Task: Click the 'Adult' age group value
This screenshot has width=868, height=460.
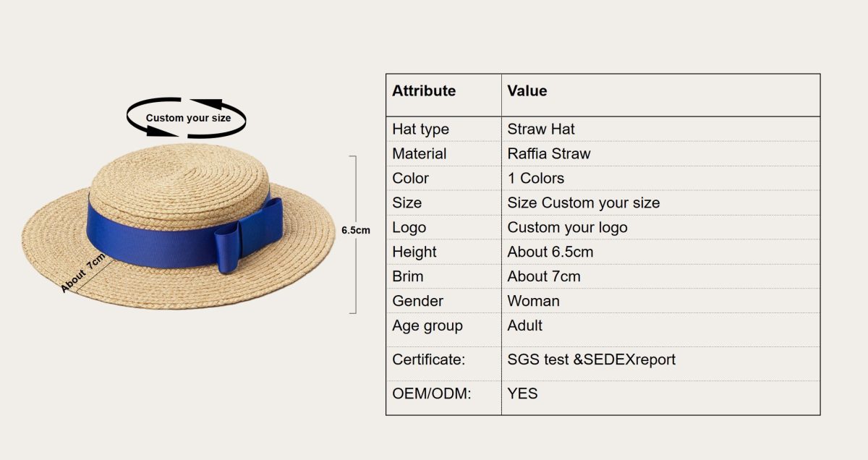Action: [x=524, y=326]
